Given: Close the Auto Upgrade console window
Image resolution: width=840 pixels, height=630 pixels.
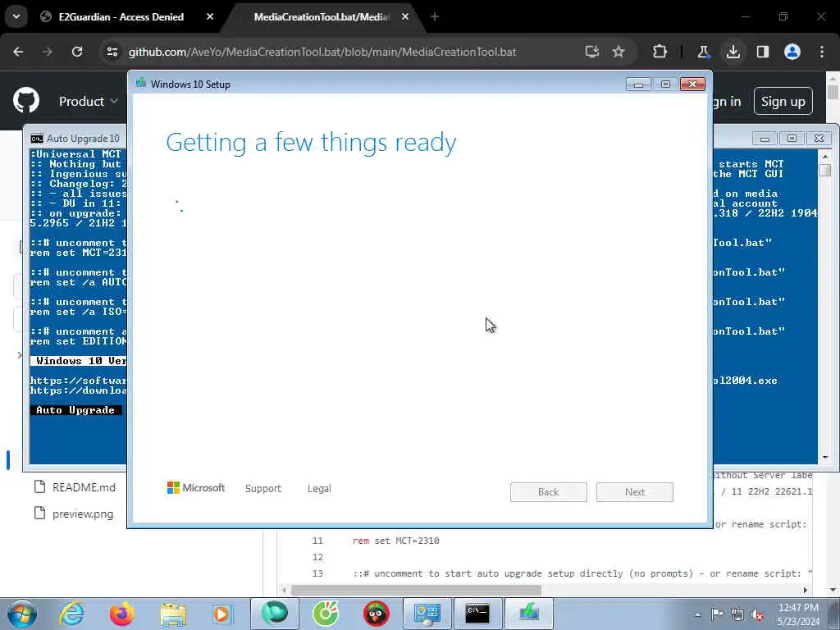Looking at the screenshot, I should 819,139.
